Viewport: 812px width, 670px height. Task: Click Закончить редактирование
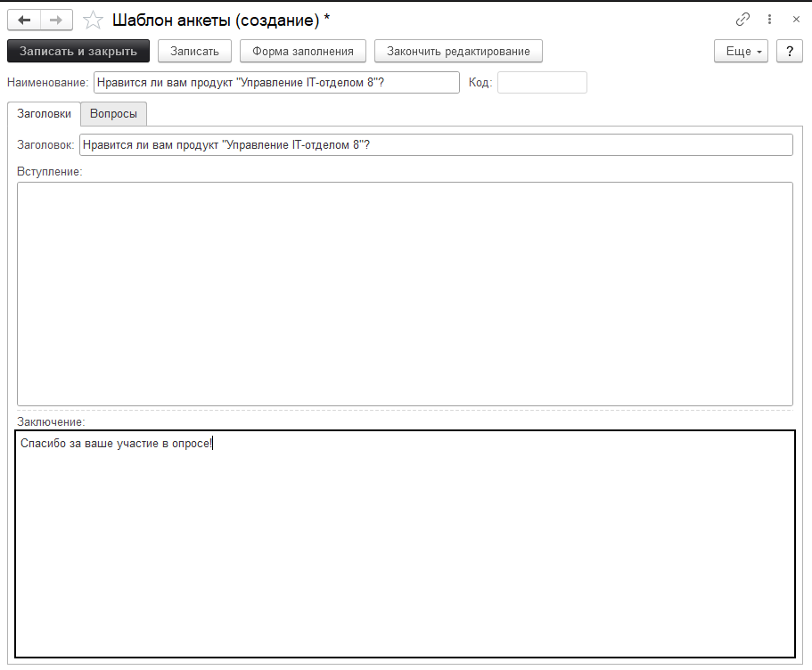[458, 52]
